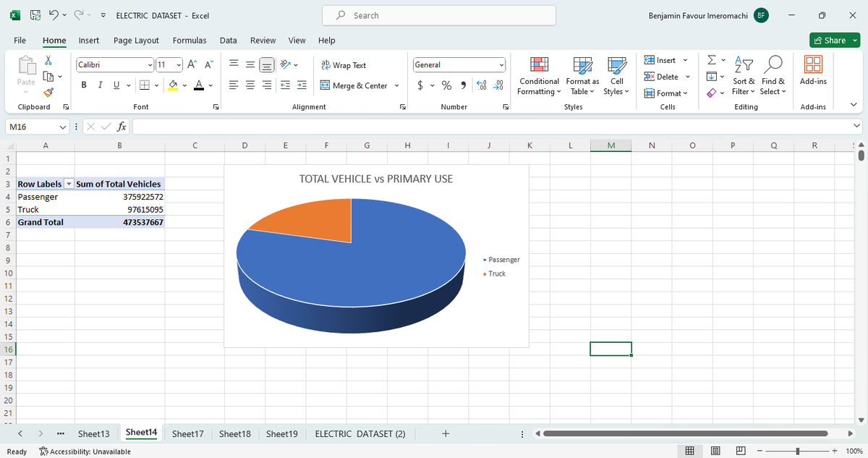868x458 pixels.
Task: Click the Percent Style icon
Action: pos(447,85)
